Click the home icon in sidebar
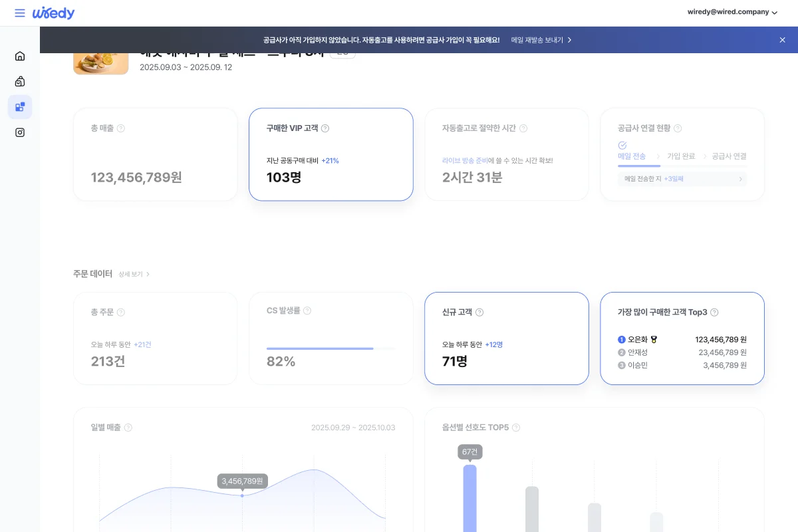Image resolution: width=798 pixels, height=532 pixels. (20, 56)
